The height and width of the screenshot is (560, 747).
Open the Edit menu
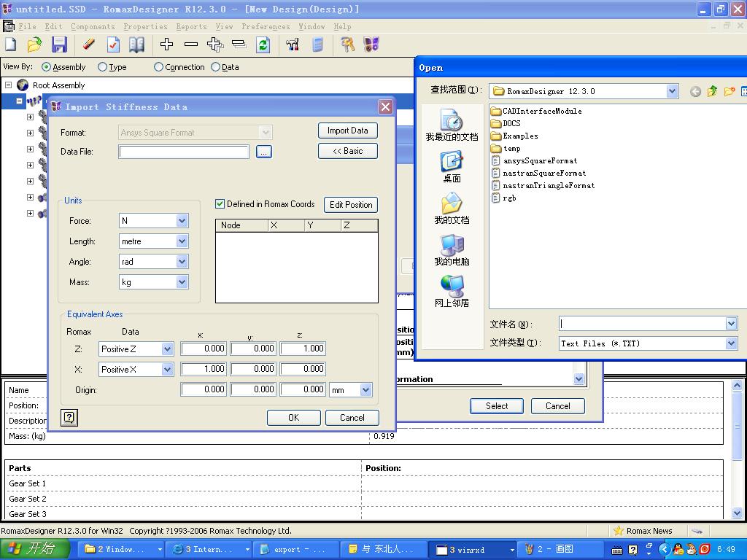53,27
